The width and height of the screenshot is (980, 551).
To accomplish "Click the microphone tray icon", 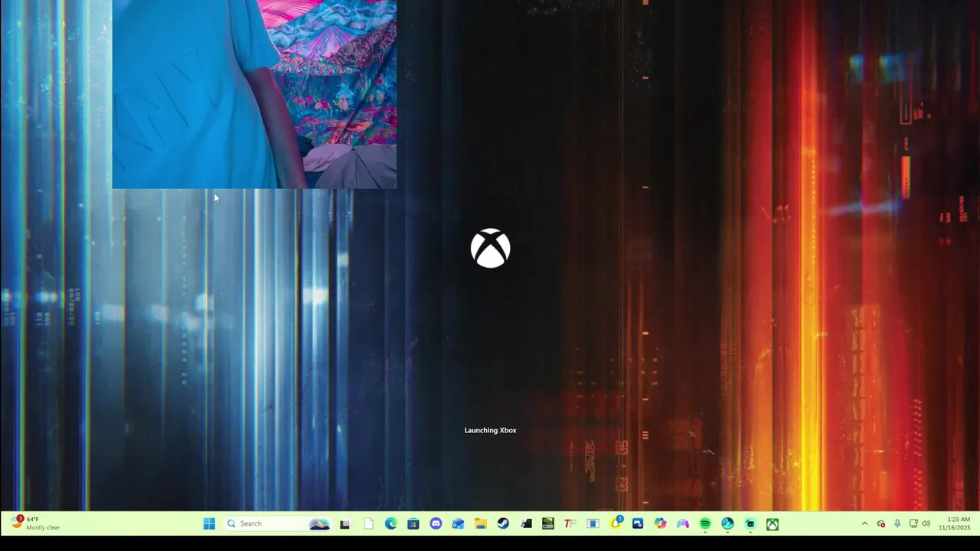I will pos(897,524).
